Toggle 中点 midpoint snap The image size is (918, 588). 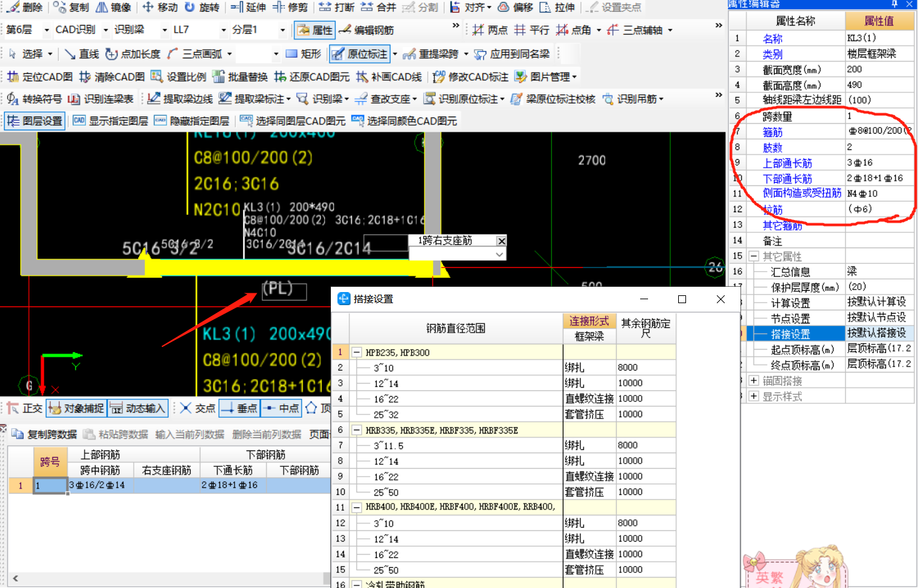click(281, 409)
